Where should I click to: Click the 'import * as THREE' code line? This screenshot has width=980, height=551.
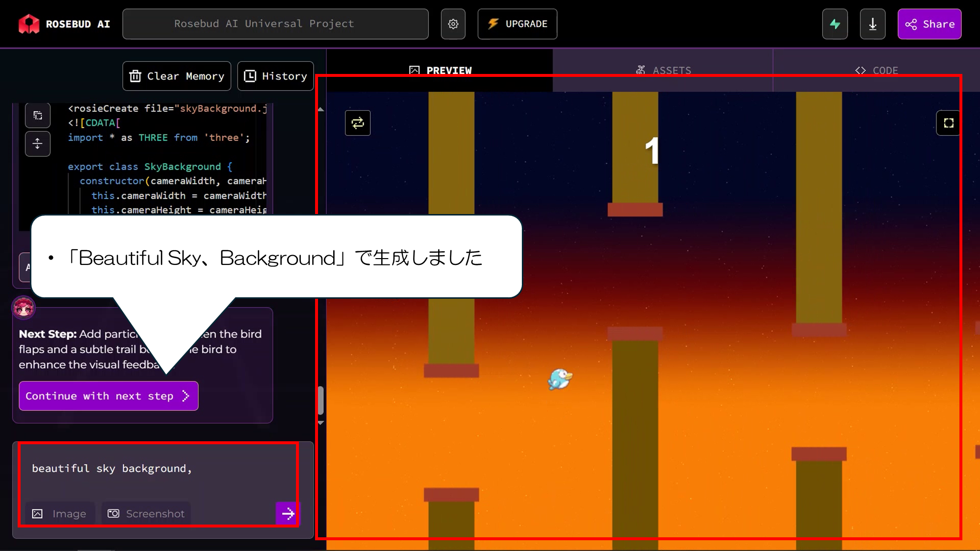tap(159, 138)
